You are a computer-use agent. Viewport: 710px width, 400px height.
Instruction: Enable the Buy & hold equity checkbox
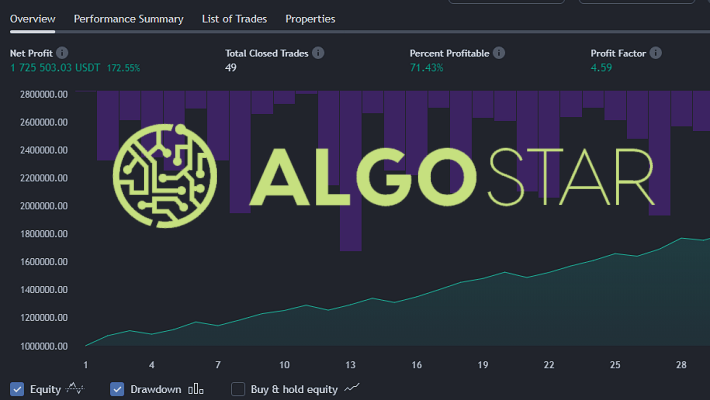tap(238, 389)
